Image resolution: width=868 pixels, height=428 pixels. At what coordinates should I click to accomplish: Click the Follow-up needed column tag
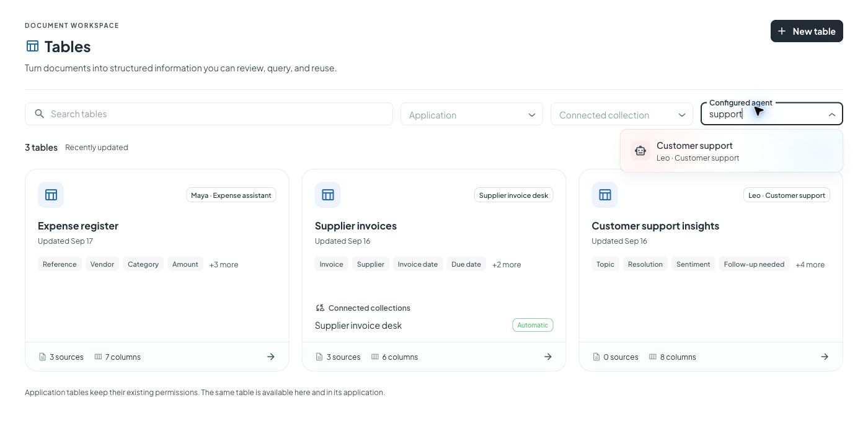pos(754,264)
